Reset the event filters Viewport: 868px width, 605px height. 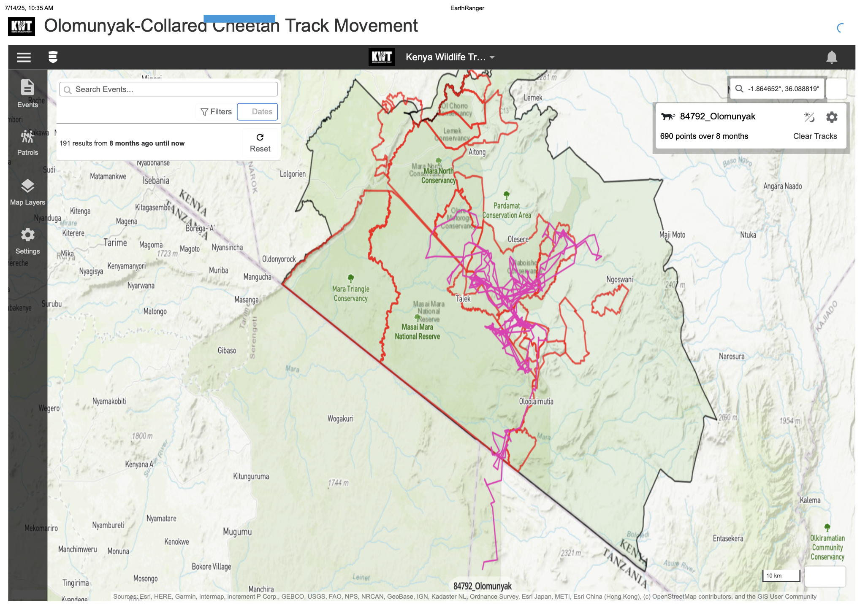[x=260, y=143]
